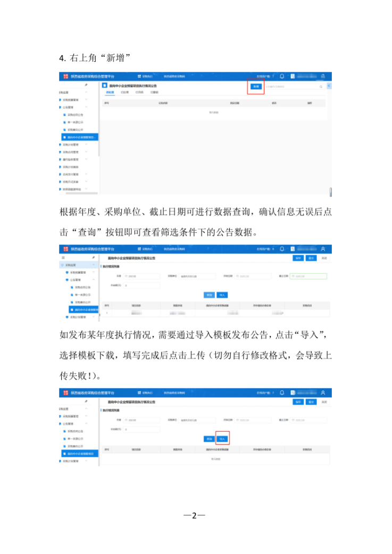Switch to the 已处理 tab
The width and height of the screenshot is (392, 554).
click(x=124, y=93)
